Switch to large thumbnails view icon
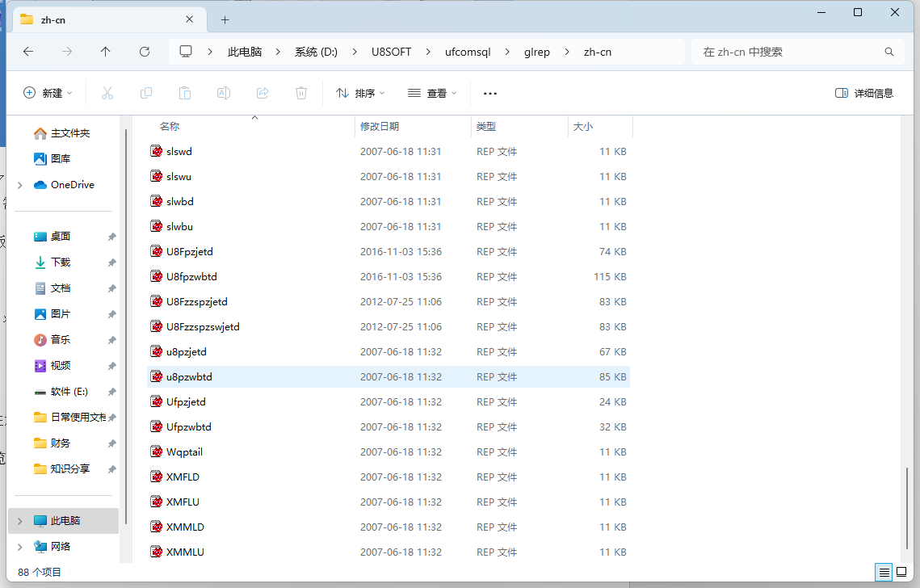The image size is (920, 588). click(x=901, y=572)
